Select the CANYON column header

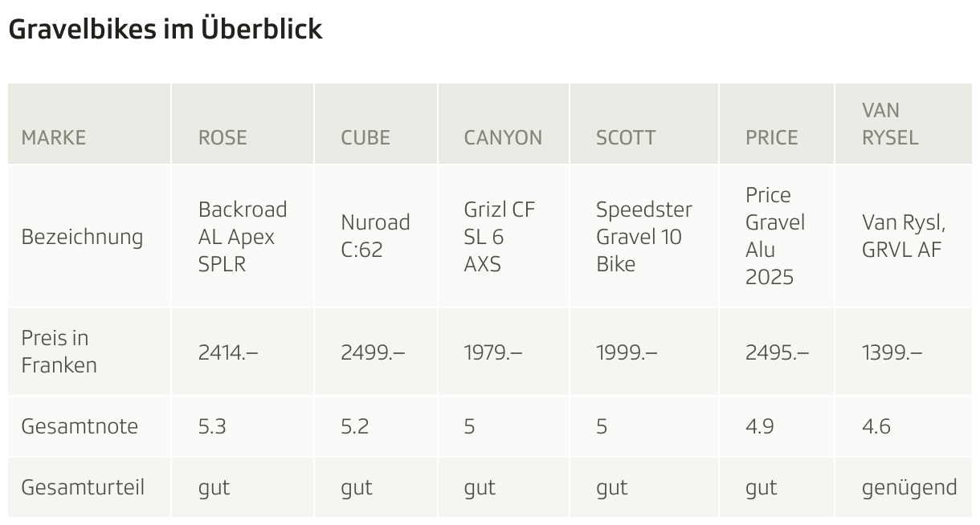click(x=503, y=137)
